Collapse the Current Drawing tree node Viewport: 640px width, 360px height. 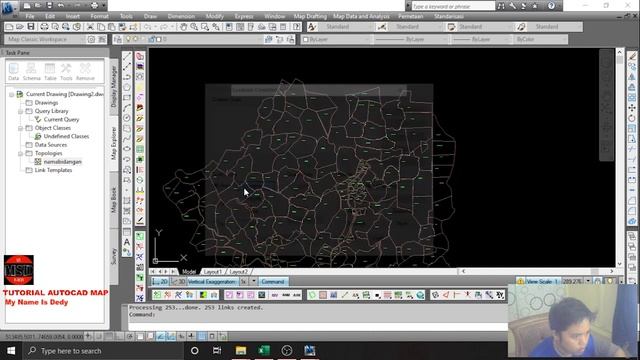tap(11, 94)
